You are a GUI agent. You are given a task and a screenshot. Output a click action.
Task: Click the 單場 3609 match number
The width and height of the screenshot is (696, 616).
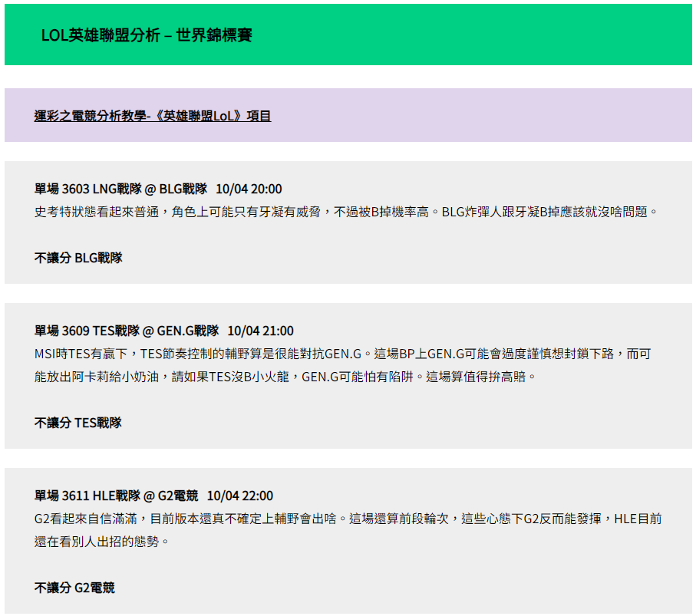coord(61,331)
